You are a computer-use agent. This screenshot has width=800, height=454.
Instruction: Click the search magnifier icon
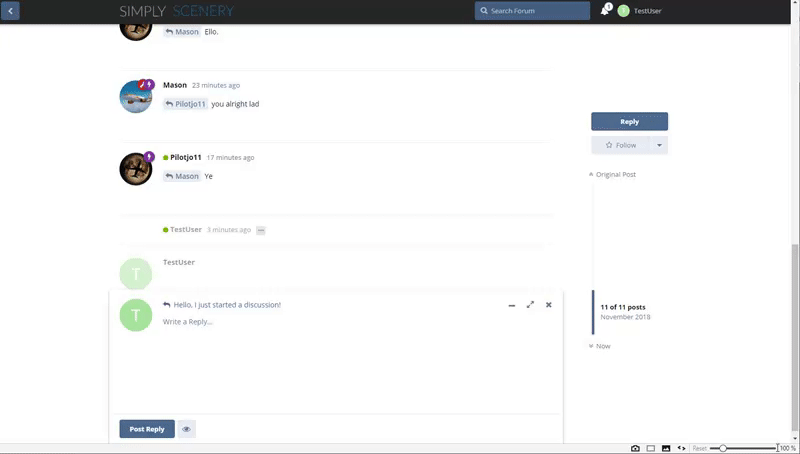coord(484,11)
